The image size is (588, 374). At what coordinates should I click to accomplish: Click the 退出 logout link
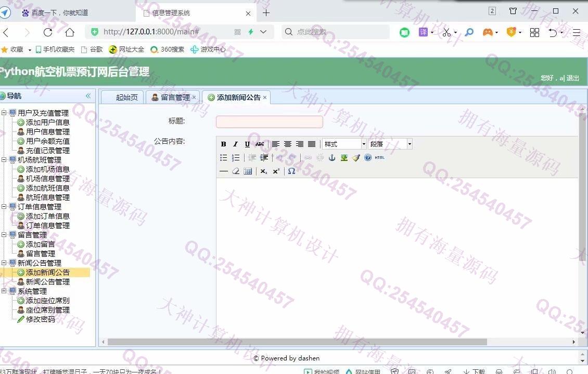pyautogui.click(x=572, y=78)
